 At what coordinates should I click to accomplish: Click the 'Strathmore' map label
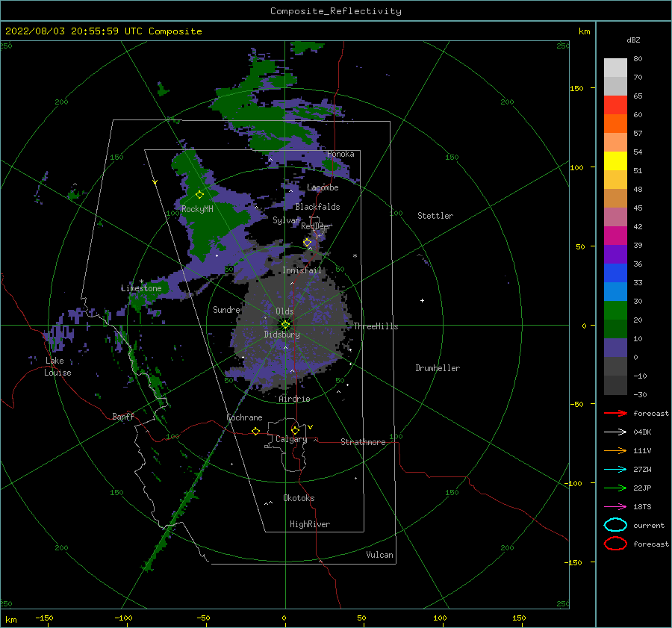click(363, 442)
